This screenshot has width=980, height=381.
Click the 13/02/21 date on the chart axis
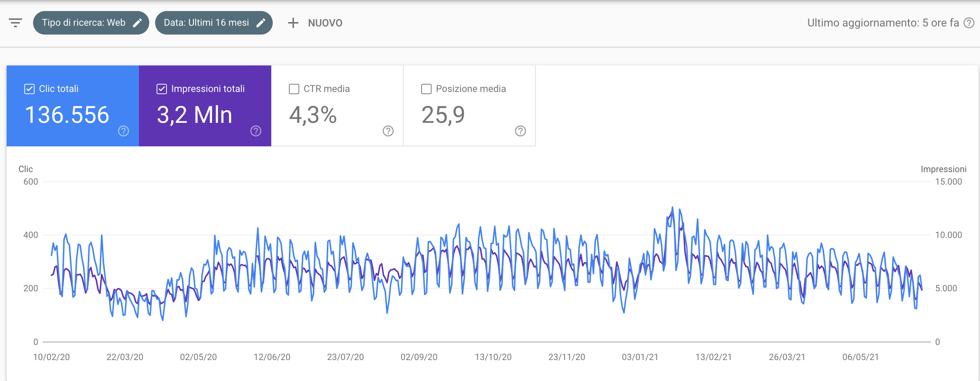point(713,357)
